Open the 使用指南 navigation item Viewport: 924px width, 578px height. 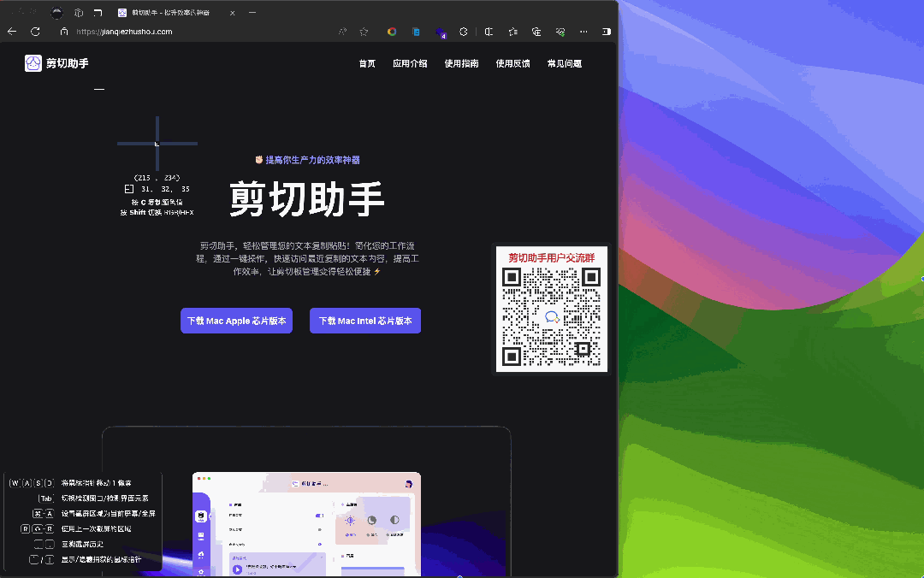(x=461, y=63)
